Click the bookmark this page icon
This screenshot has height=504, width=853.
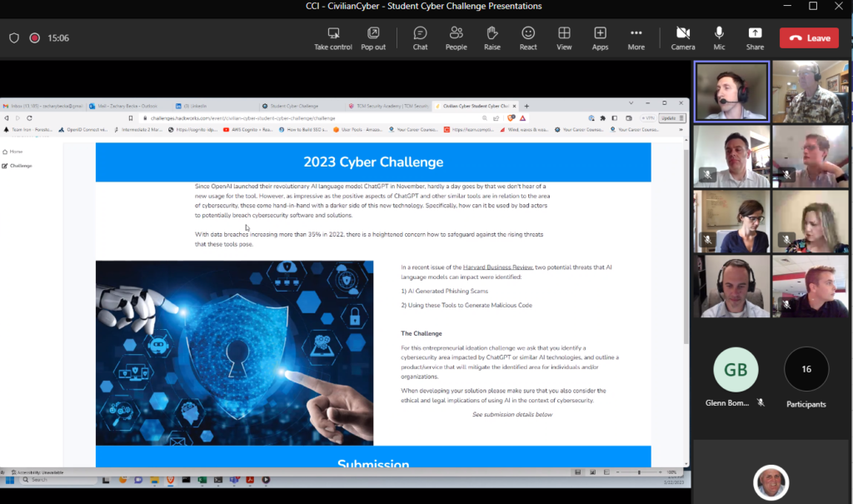click(x=131, y=118)
